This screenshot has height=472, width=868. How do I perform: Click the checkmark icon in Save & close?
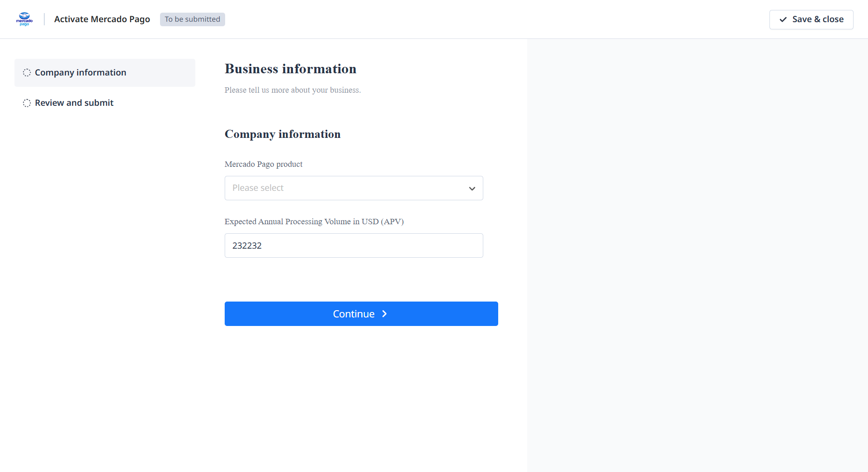[783, 19]
